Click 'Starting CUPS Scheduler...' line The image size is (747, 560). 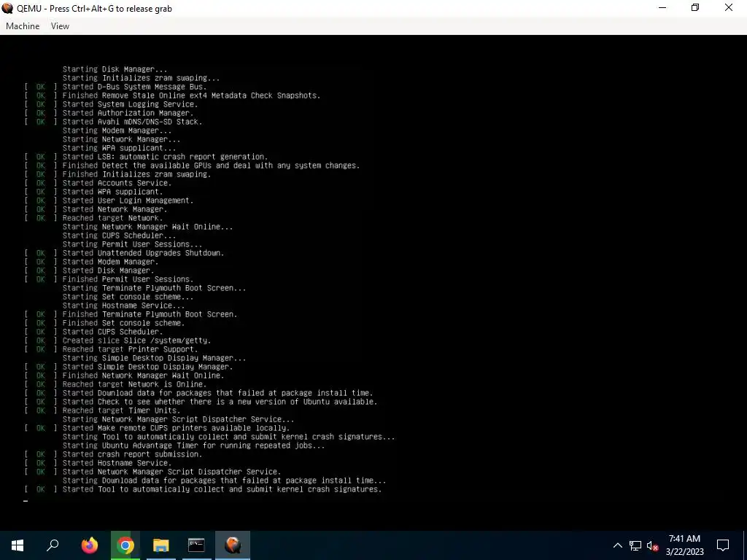pos(119,236)
